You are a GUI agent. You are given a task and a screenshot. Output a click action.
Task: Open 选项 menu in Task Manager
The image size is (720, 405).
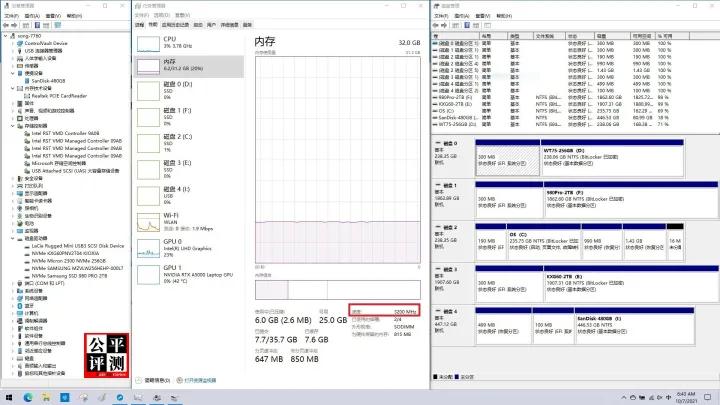[162, 16]
